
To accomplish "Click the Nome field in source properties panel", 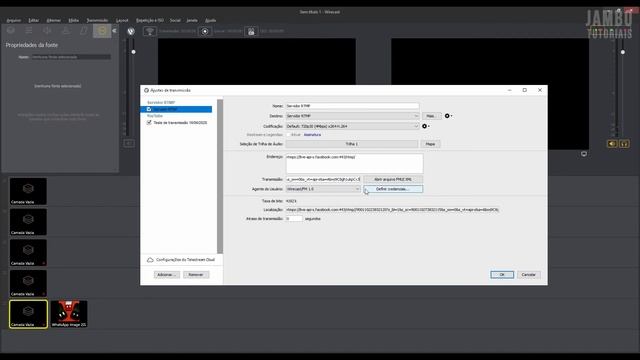I will click(71, 57).
